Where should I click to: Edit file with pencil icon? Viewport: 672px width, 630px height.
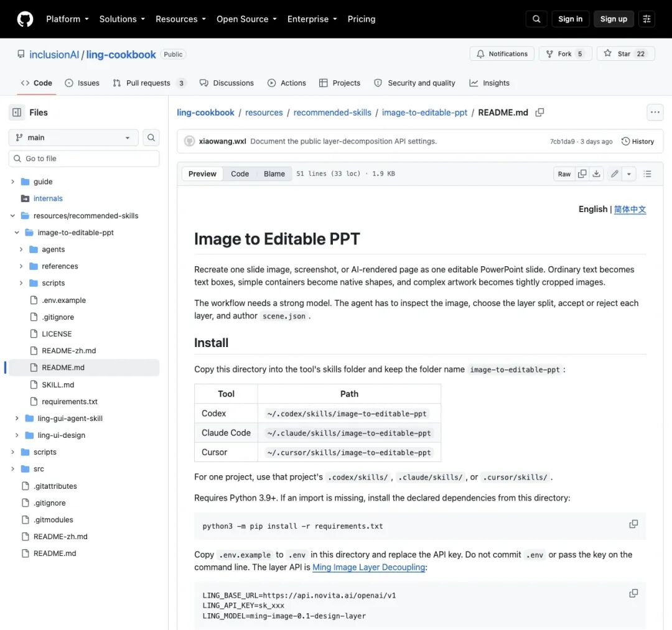click(x=615, y=174)
